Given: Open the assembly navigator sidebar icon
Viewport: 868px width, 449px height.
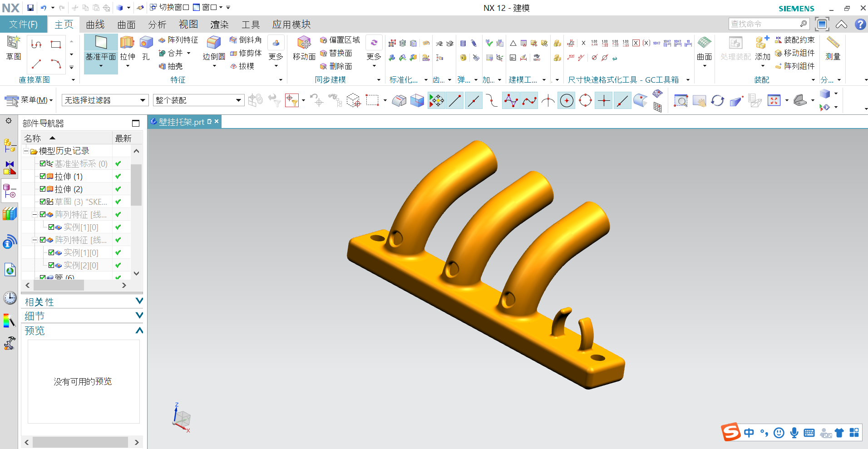Looking at the screenshot, I should 10,146.
